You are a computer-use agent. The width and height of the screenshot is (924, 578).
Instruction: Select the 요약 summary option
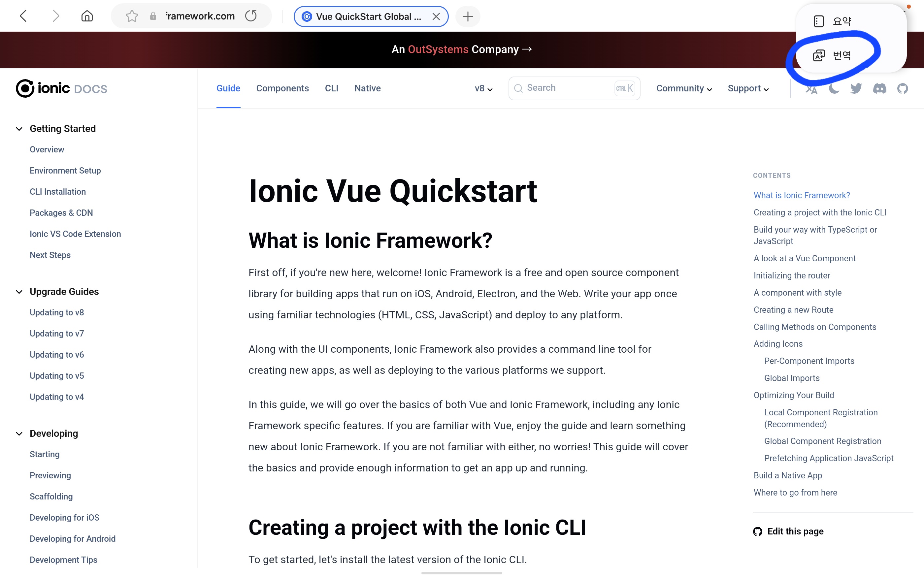pos(832,21)
